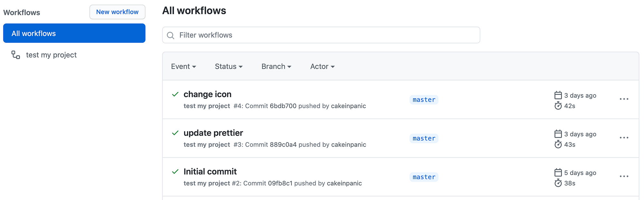Image resolution: width=644 pixels, height=200 pixels.
Task: Click test my project label on run #3
Action: (207, 144)
